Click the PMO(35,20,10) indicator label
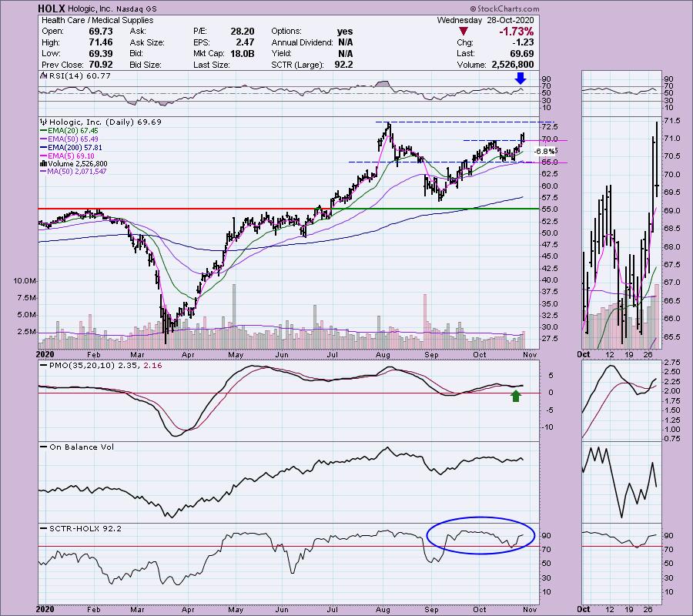693x616 pixels. pyautogui.click(x=105, y=366)
